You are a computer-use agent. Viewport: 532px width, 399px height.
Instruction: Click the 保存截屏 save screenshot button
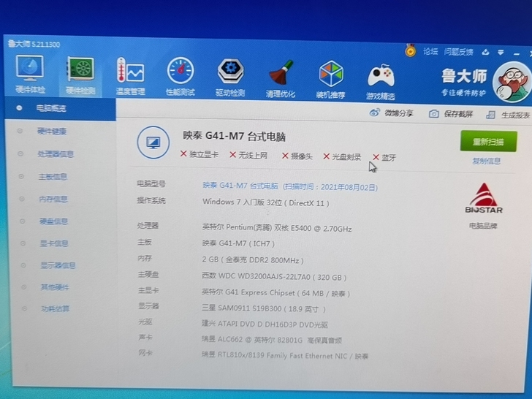(x=451, y=114)
